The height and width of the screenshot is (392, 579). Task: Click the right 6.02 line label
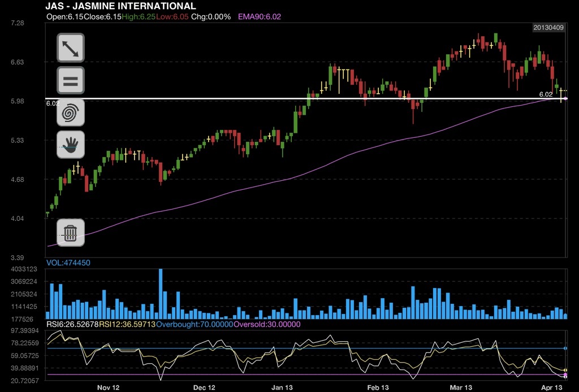(546, 94)
